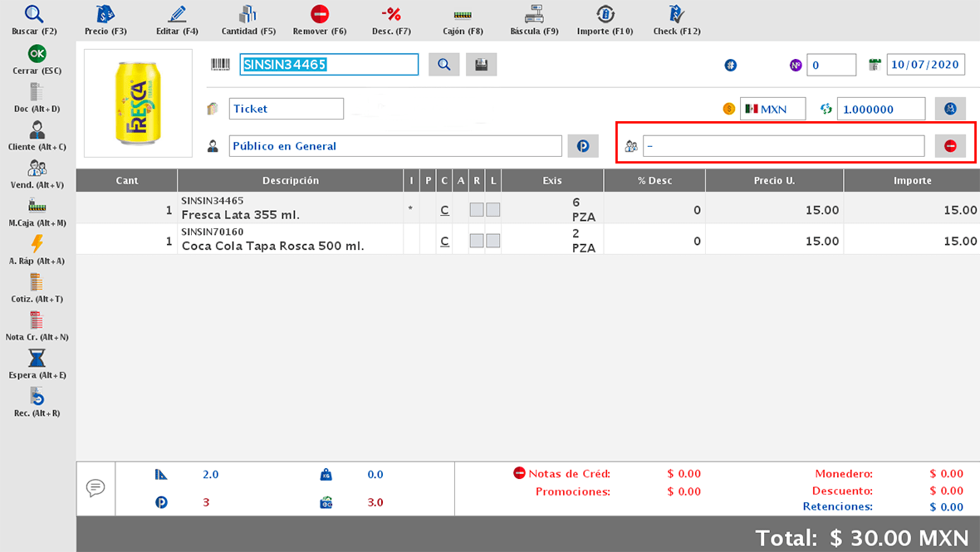
Task: Check the R box for Coca Cola row
Action: [476, 241]
